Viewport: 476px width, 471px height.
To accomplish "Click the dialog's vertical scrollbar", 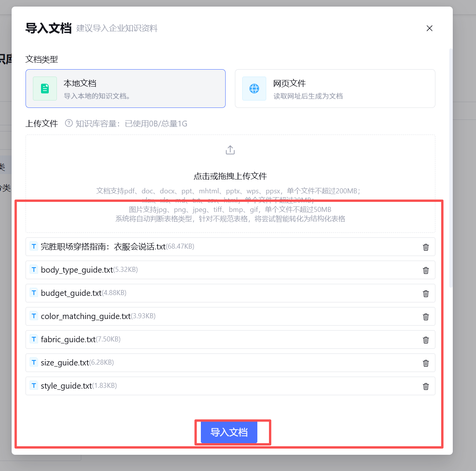I will coord(450,168).
